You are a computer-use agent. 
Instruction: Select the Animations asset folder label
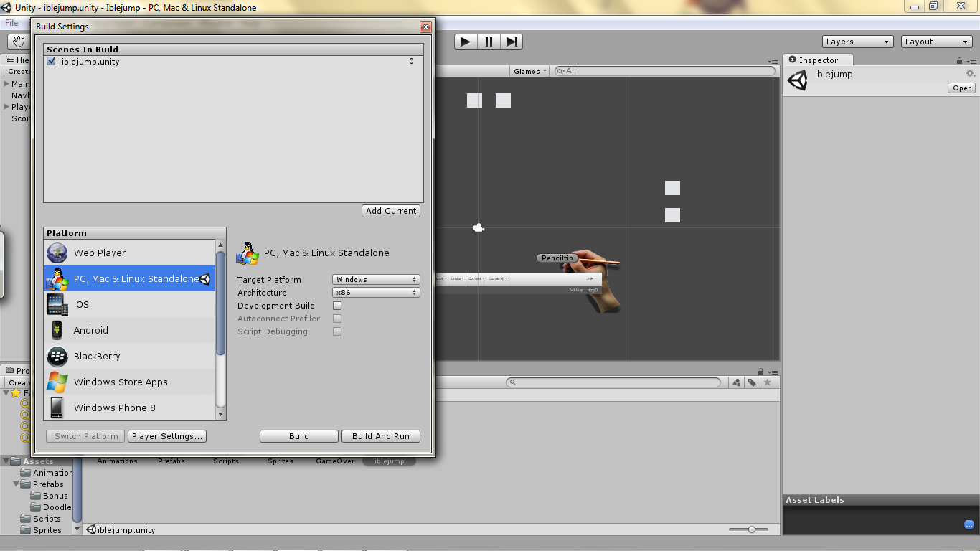click(x=117, y=461)
